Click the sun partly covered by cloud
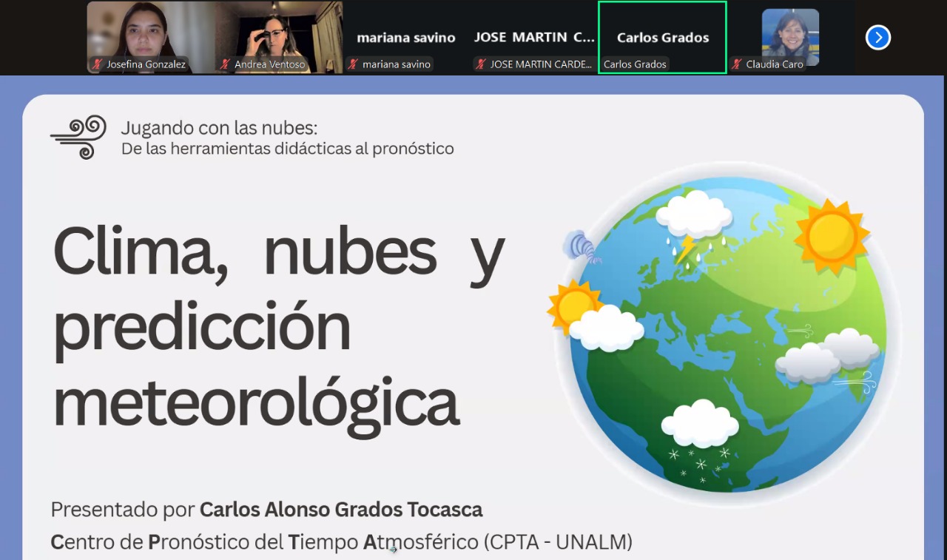The height and width of the screenshot is (560, 947). click(x=573, y=306)
